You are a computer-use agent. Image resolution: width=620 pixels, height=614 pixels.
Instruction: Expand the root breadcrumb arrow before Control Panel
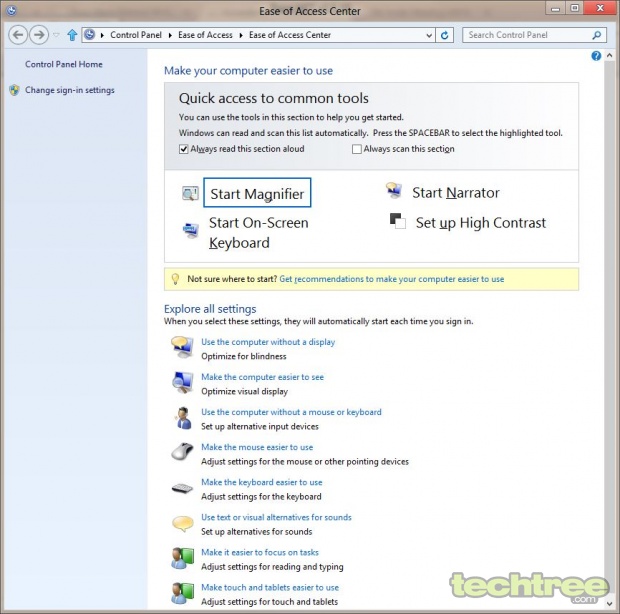click(102, 35)
